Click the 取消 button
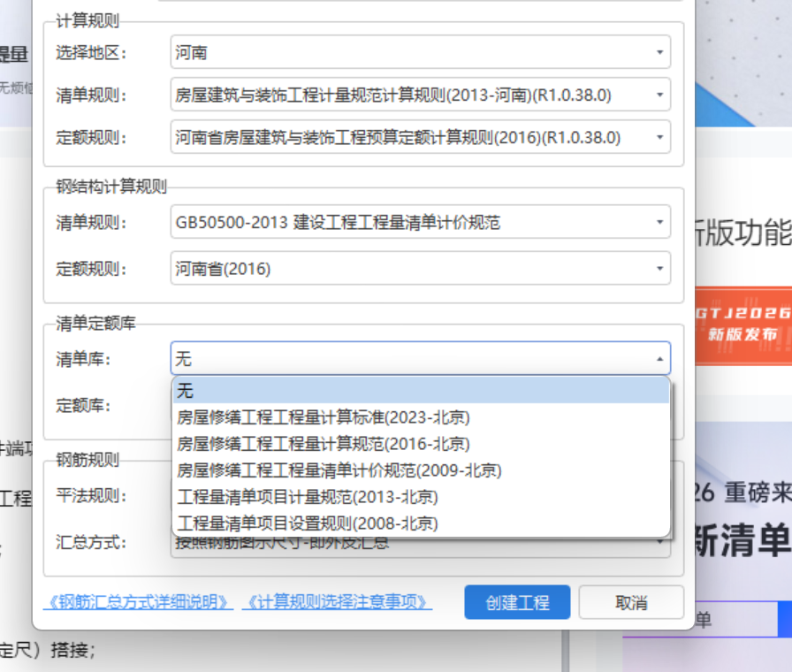 (x=630, y=602)
